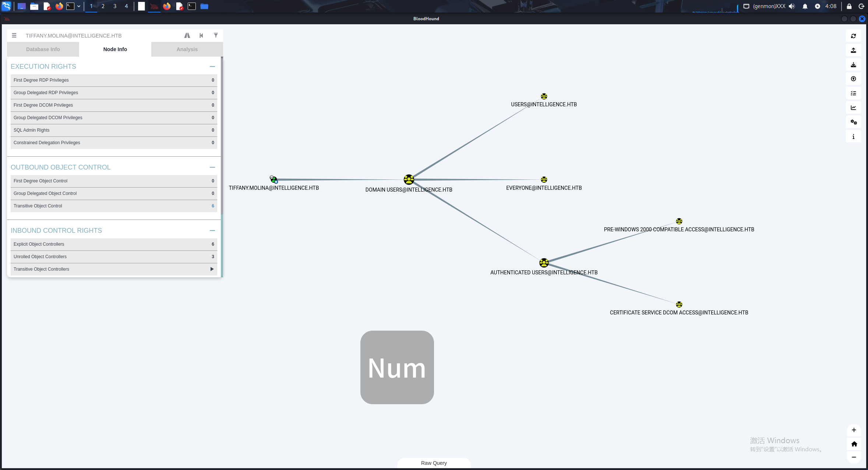Run the Transitive Object Controllers query
868x470 pixels.
tap(114, 269)
